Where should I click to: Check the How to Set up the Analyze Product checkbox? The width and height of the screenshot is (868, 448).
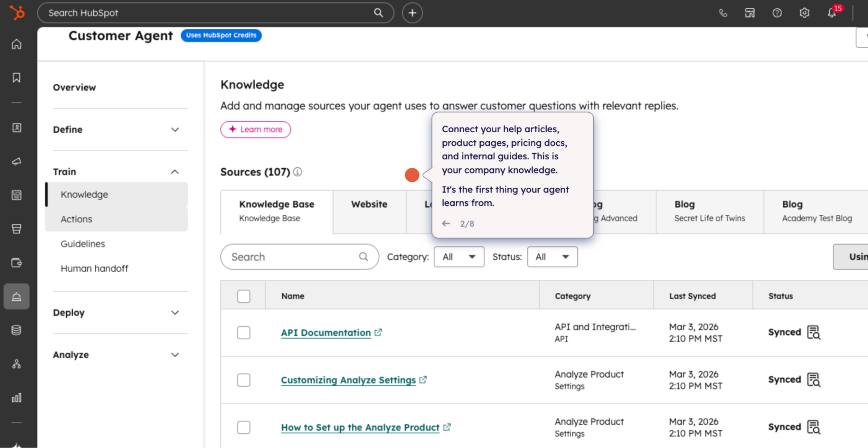[x=244, y=427]
